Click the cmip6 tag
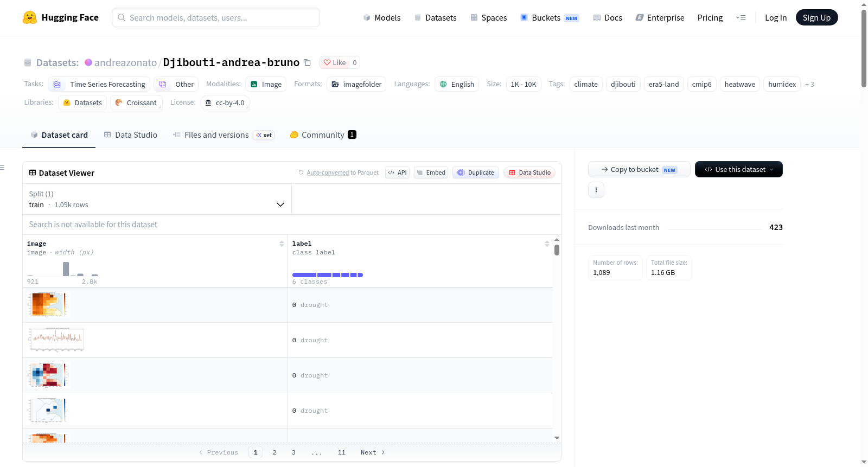The height and width of the screenshot is (467, 868). pyautogui.click(x=702, y=84)
